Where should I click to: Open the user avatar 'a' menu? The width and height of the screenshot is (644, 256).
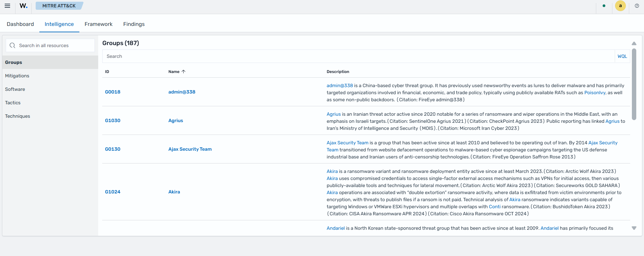[620, 6]
